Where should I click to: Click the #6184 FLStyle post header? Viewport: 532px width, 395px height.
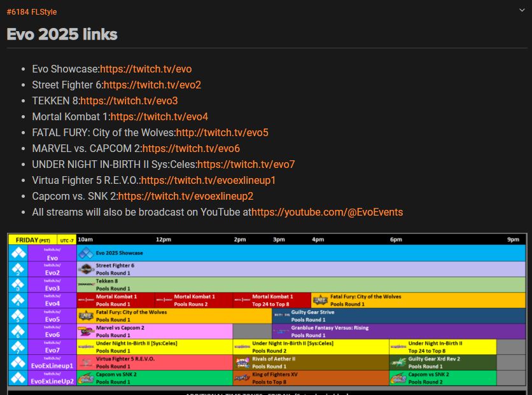[x=32, y=12]
